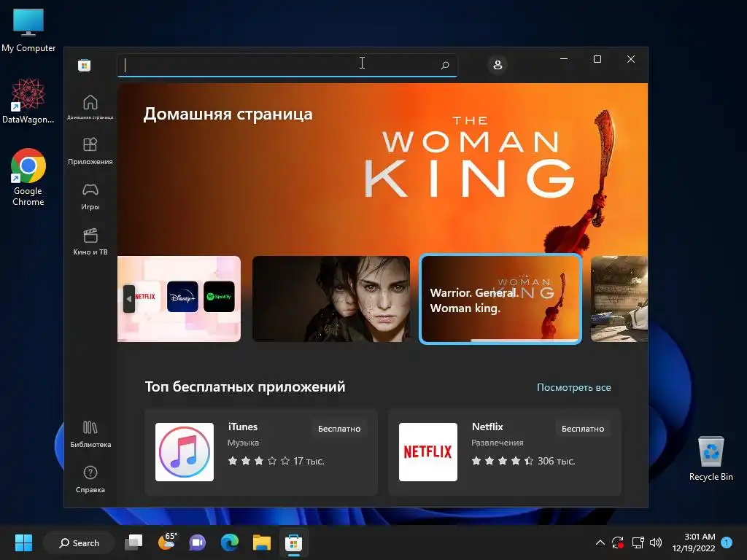Viewport: 747px width, 560px height.
Task: Click Netflix app title text
Action: [487, 427]
